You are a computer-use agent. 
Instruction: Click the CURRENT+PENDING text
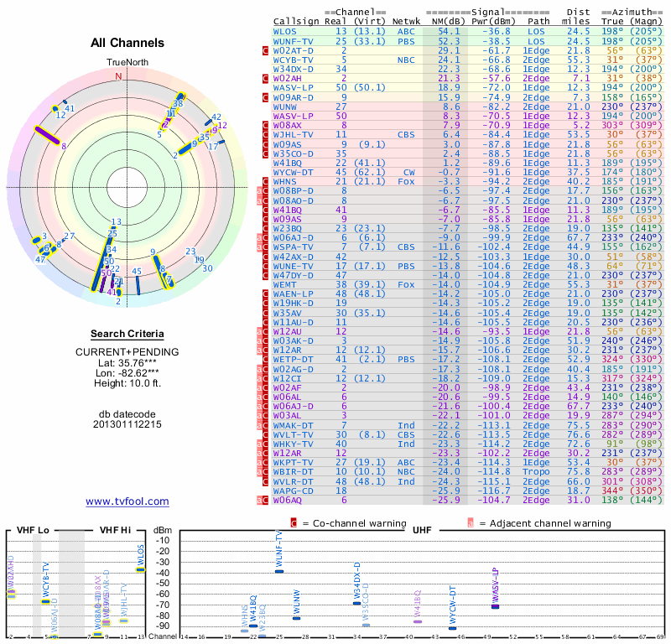127,352
